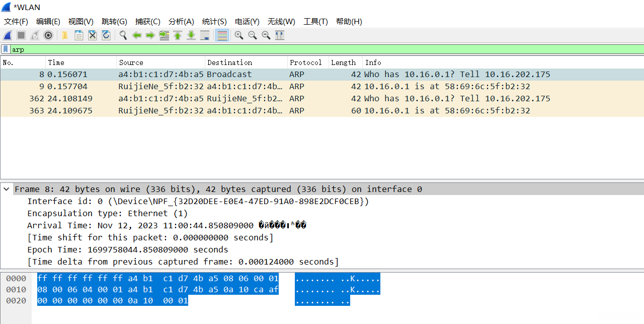
Task: Sort packets by Time column header
Action: 81,62
